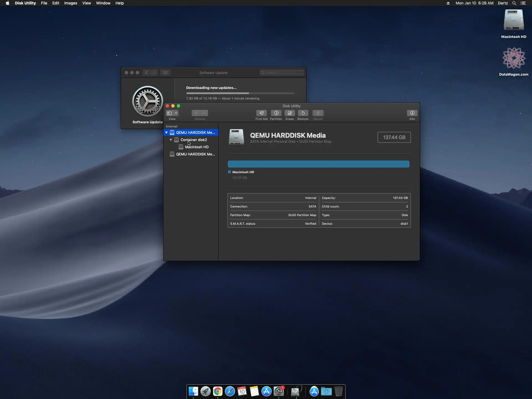Image resolution: width=532 pixels, height=399 pixels.
Task: Click the Erase toolbar icon
Action: [290, 113]
